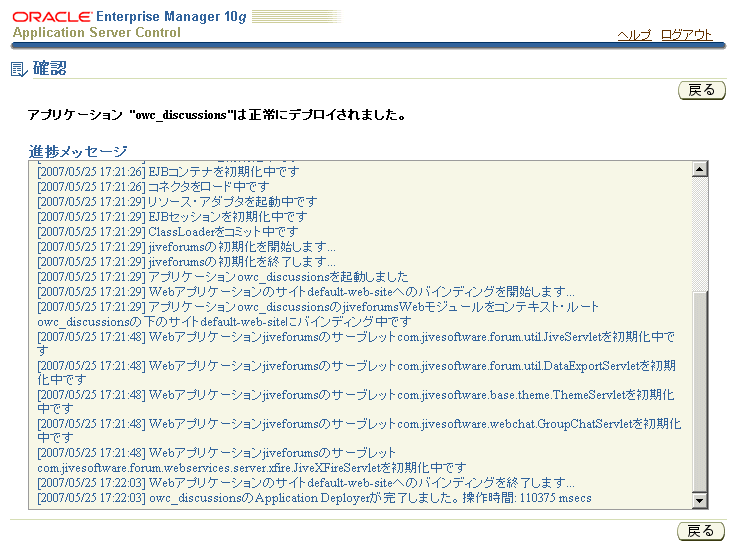
Task: Click the log line ClassLoaderをコミット中です
Action: pos(168,232)
